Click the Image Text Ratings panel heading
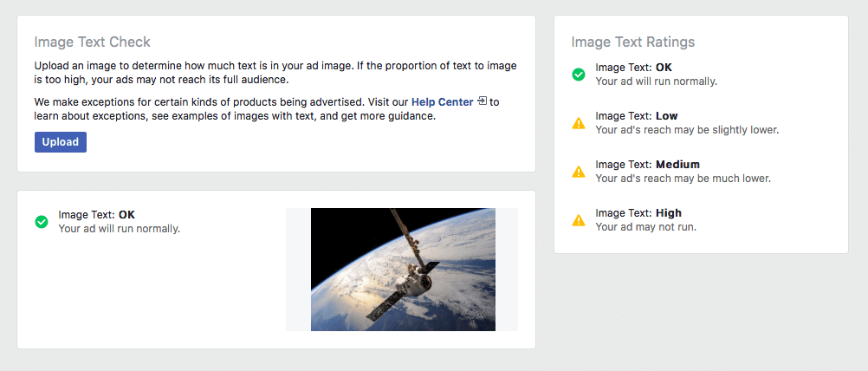This screenshot has width=868, height=371. pyautogui.click(x=632, y=42)
